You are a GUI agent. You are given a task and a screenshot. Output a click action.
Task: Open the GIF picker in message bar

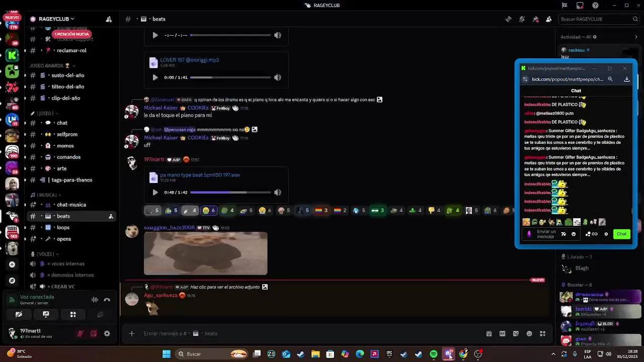tap(502, 333)
